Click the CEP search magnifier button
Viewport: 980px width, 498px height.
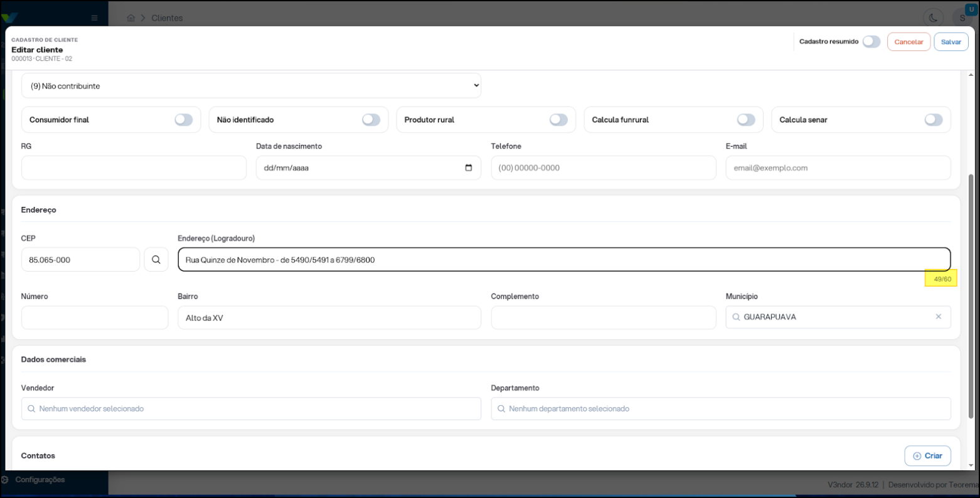pos(156,260)
